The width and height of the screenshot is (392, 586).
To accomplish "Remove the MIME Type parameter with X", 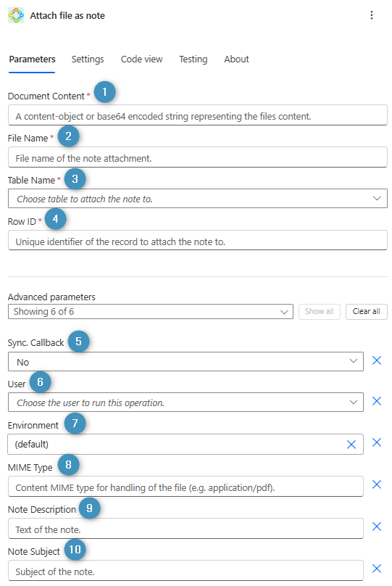I will click(377, 484).
